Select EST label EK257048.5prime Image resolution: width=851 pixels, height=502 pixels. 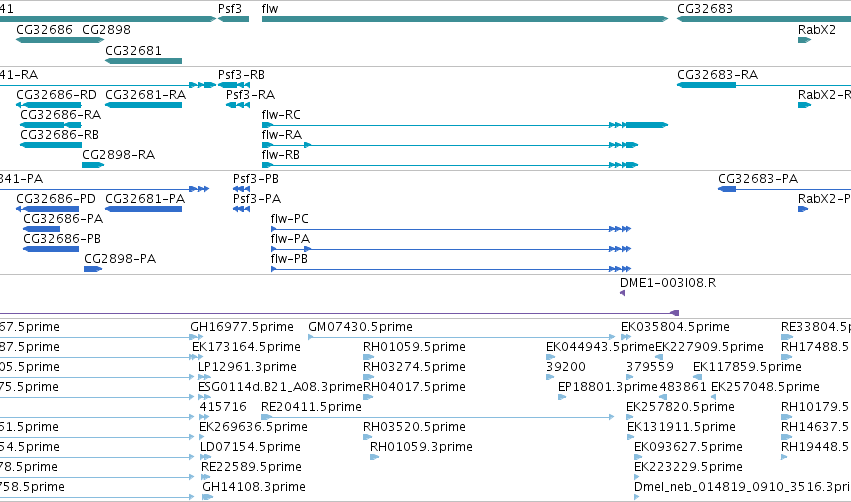pyautogui.click(x=765, y=387)
